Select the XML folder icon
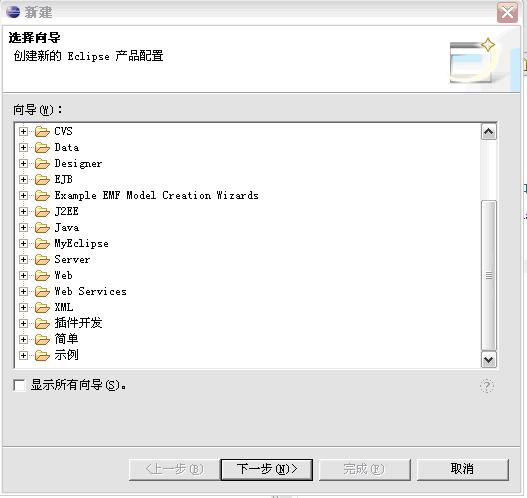 (42, 307)
